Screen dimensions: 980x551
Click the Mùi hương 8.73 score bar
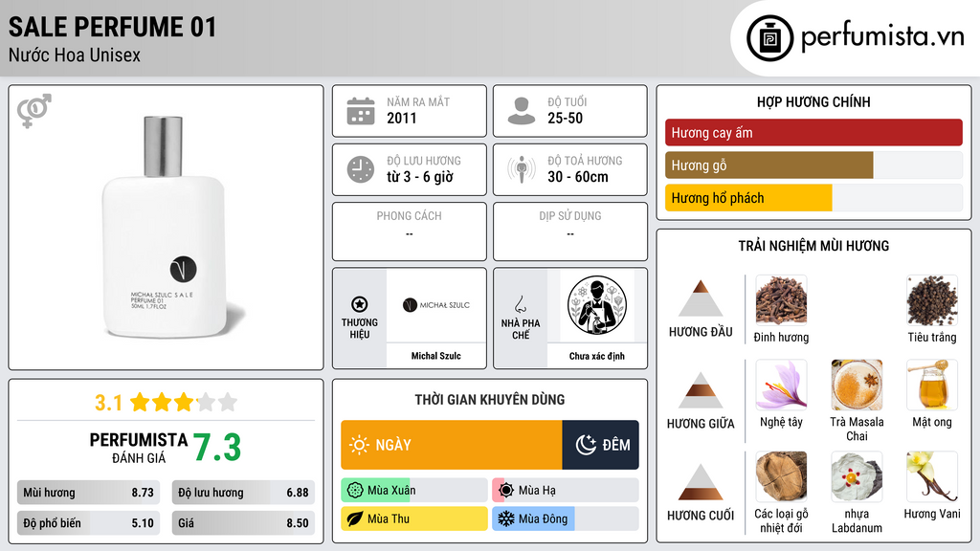[x=88, y=493]
